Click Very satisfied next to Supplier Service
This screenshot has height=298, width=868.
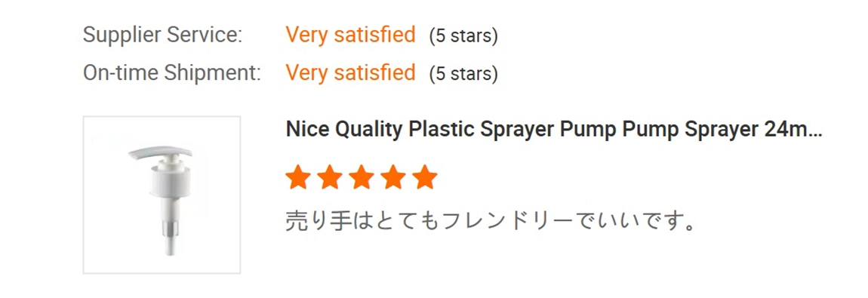tap(350, 35)
